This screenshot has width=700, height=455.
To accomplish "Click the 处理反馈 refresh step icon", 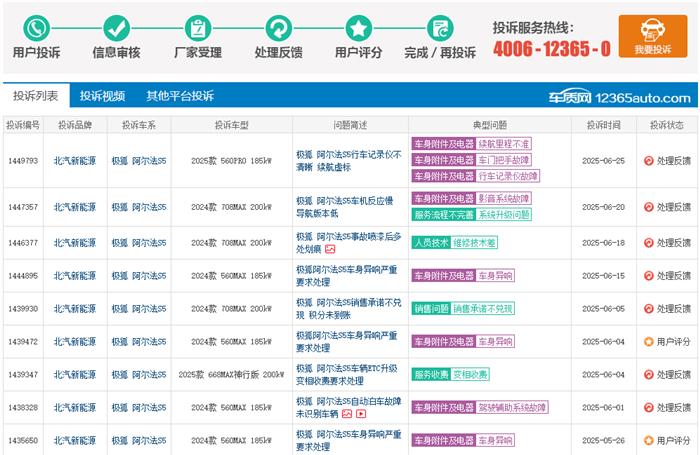I will pos(279,28).
